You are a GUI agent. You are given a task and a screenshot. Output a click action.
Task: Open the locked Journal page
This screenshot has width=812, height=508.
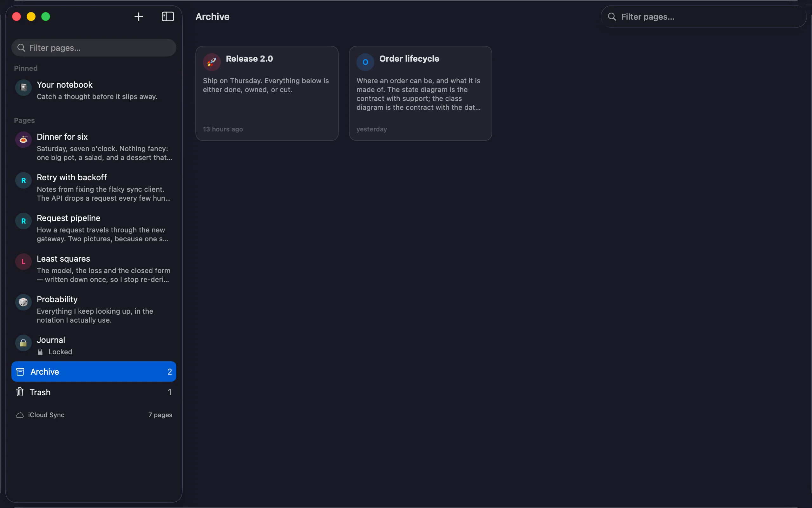pyautogui.click(x=94, y=346)
